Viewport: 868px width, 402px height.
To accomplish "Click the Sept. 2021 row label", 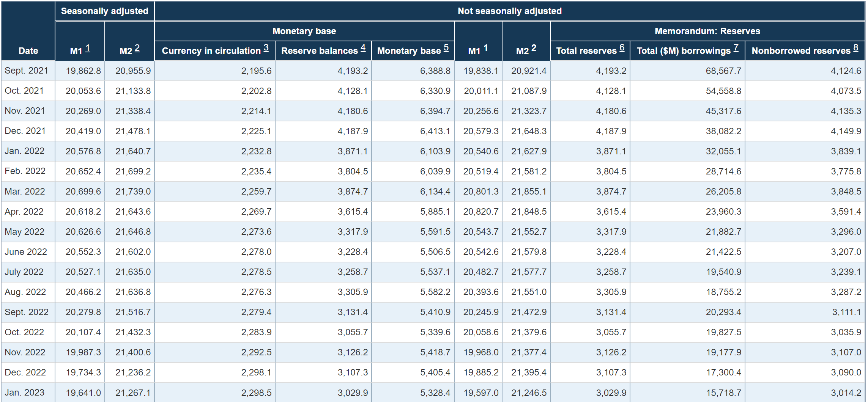I will click(27, 71).
